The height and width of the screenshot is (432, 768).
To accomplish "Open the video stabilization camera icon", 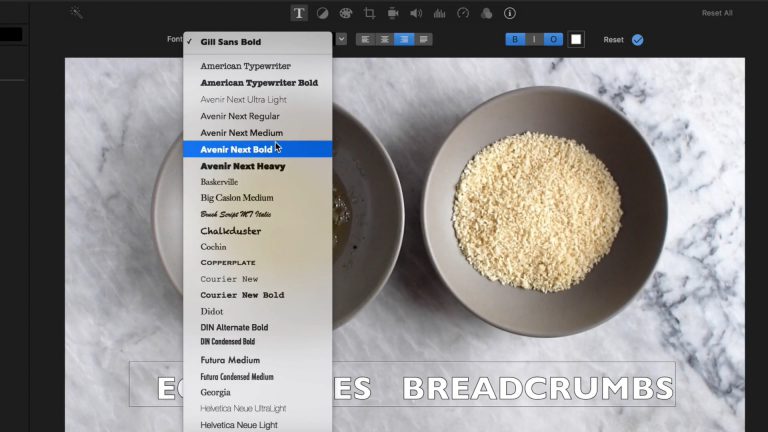I will click(x=393, y=13).
